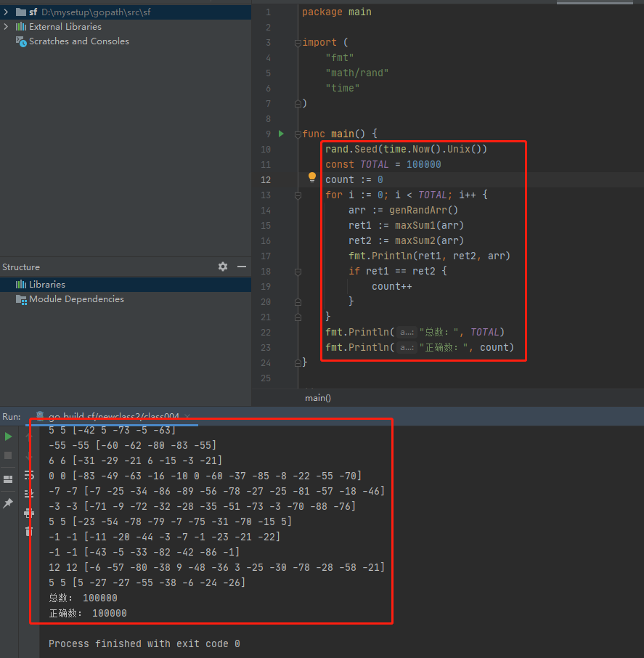Click the "time" import string
Viewport: 644px width, 658px height.
343,88
